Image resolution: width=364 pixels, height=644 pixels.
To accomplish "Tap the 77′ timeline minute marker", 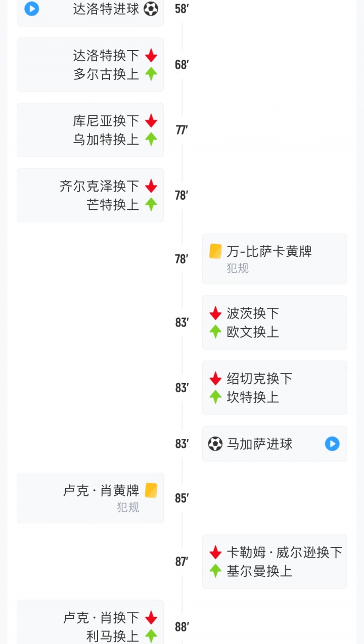I will point(181,130).
